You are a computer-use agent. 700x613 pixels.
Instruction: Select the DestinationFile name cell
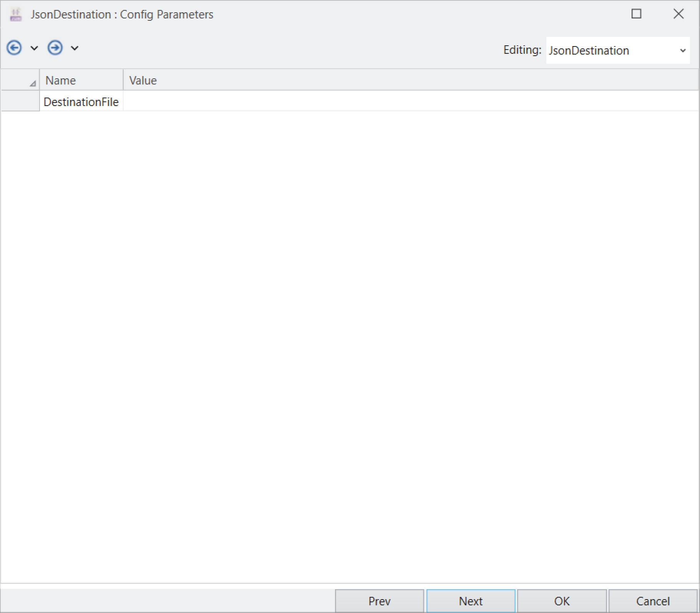(x=81, y=101)
